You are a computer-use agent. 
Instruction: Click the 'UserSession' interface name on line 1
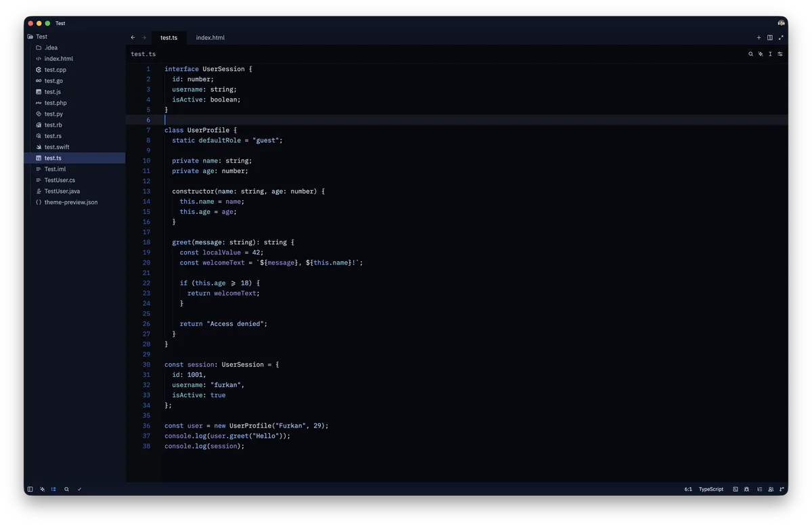pyautogui.click(x=223, y=69)
